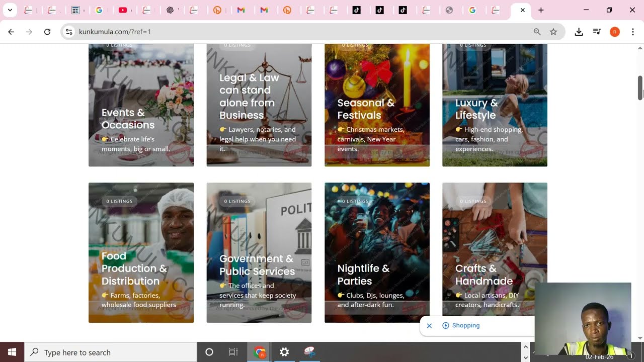
Task: Switch to the YouTube tab
Action: tap(123, 10)
